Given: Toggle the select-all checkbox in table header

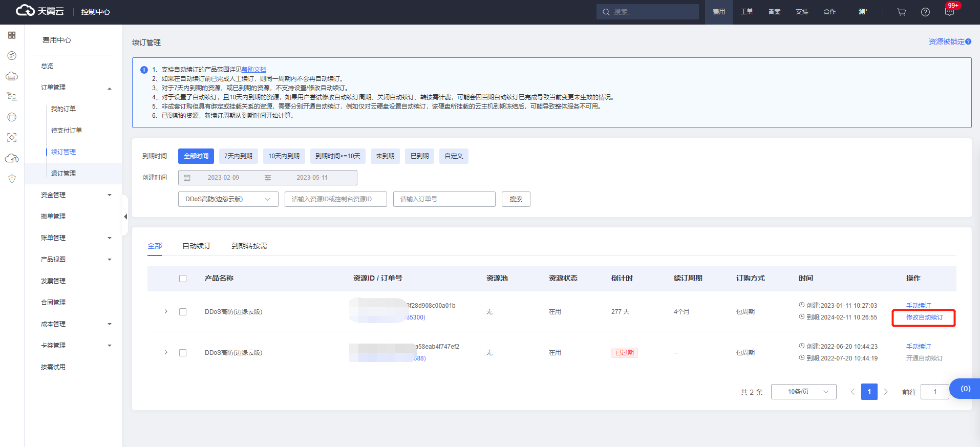Looking at the screenshot, I should (x=183, y=279).
